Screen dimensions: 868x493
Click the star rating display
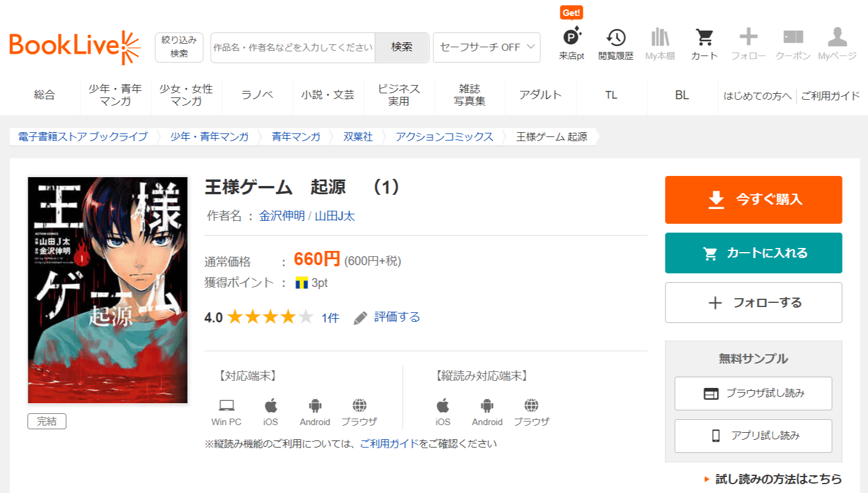[270, 317]
